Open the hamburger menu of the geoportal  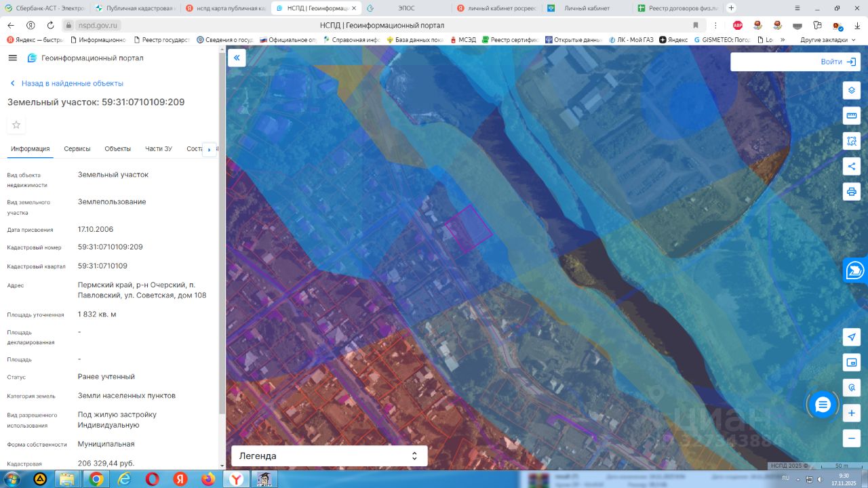[12, 58]
